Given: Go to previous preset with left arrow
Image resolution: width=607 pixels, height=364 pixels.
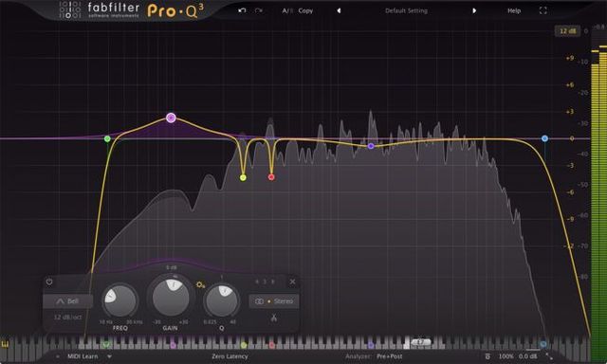Looking at the screenshot, I should [x=339, y=10].
